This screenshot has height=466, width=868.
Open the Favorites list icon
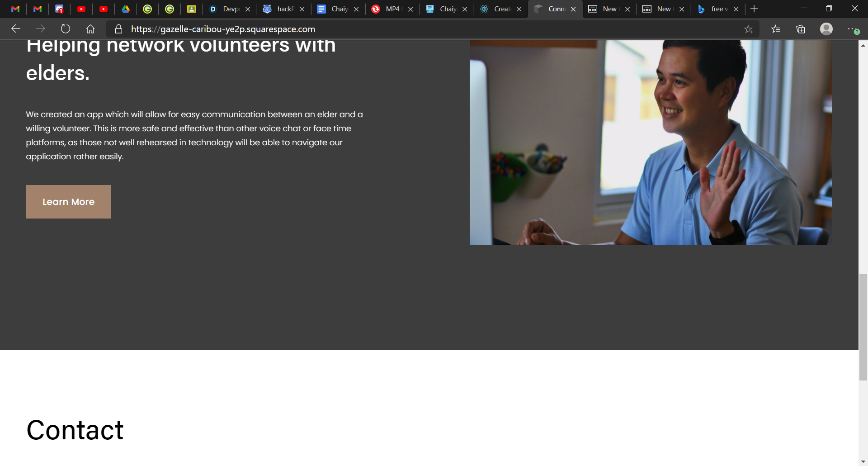coord(775,29)
